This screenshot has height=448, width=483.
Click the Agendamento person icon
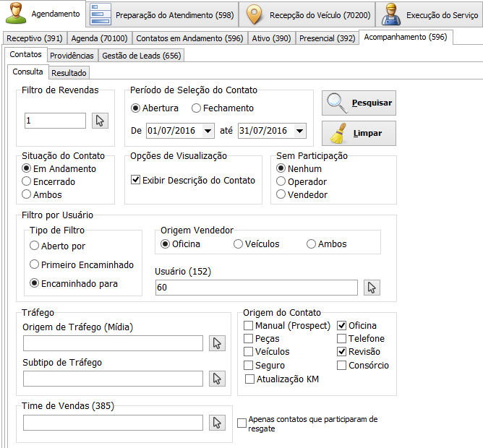coord(18,14)
